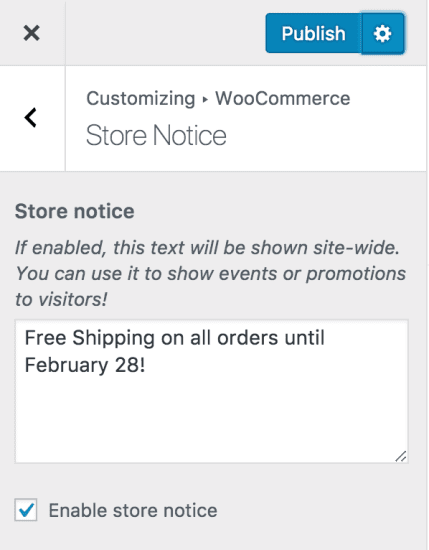Click the breadcrumb triangle separator before WooCommerce
Viewport: 429px width, 550px height.
point(205,99)
